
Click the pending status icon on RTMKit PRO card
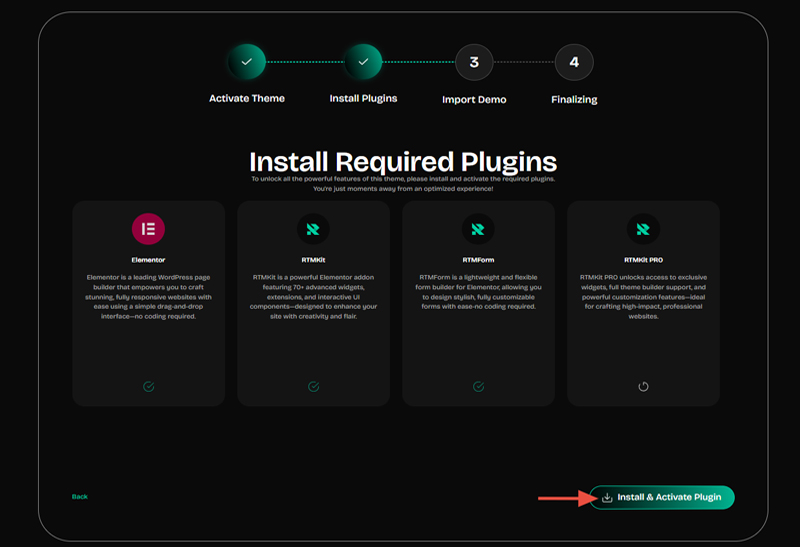[643, 387]
